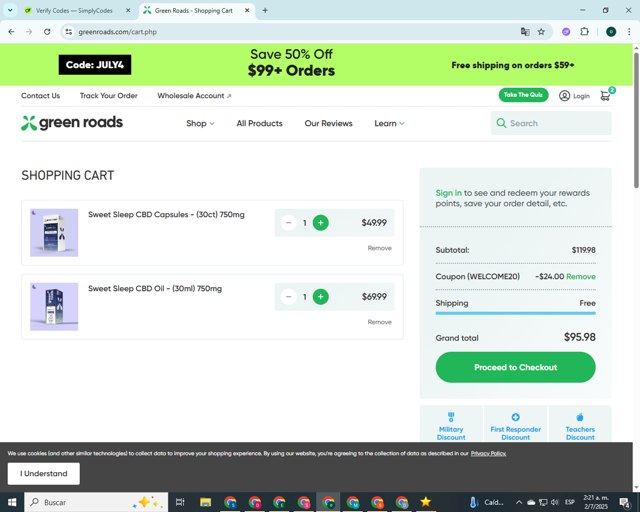The width and height of the screenshot is (640, 512).
Task: Open a new browser tab
Action: pyautogui.click(x=265, y=11)
